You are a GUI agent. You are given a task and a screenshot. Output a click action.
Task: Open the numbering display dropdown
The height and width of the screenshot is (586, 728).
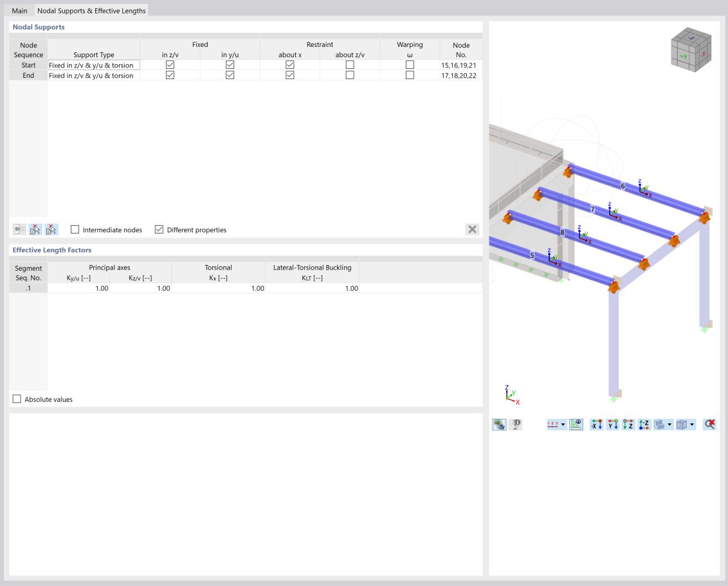pos(562,424)
